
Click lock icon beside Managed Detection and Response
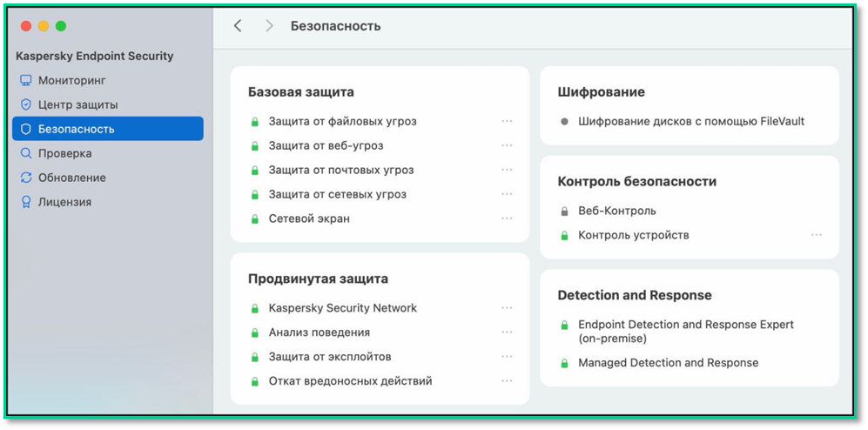click(564, 364)
